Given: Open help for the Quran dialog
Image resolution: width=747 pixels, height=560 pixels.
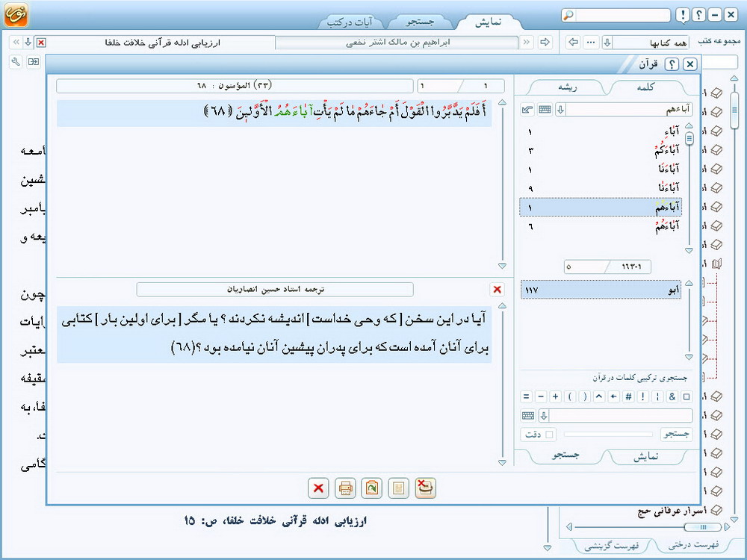Looking at the screenshot, I should point(672,65).
